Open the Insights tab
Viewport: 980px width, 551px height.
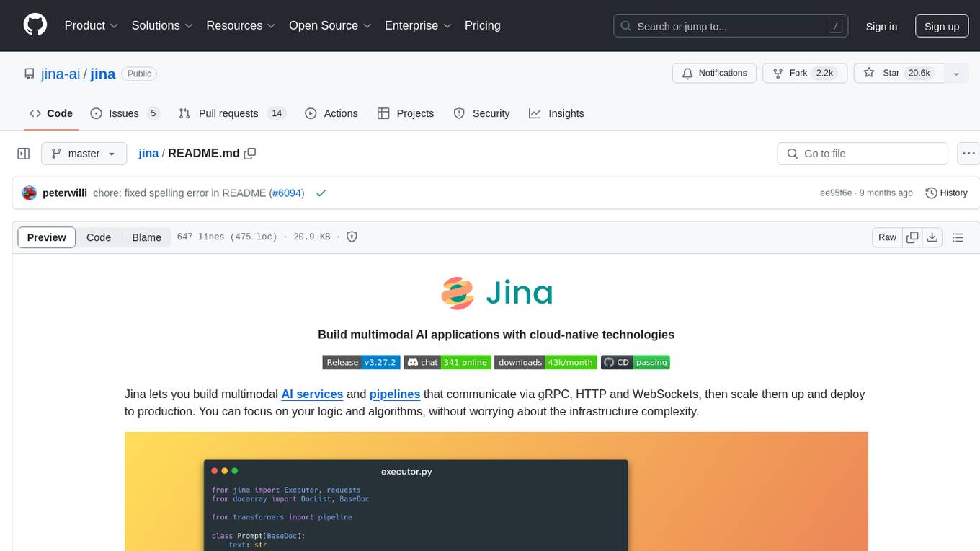556,113
